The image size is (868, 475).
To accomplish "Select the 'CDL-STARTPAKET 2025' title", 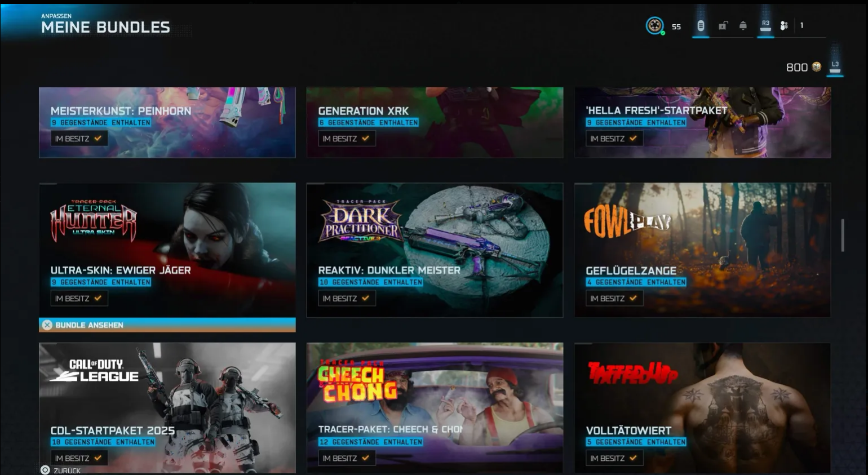I will pos(113,430).
